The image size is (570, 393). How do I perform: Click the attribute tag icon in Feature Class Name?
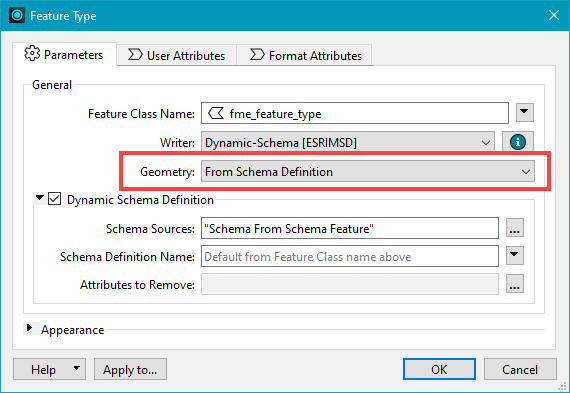click(x=216, y=113)
